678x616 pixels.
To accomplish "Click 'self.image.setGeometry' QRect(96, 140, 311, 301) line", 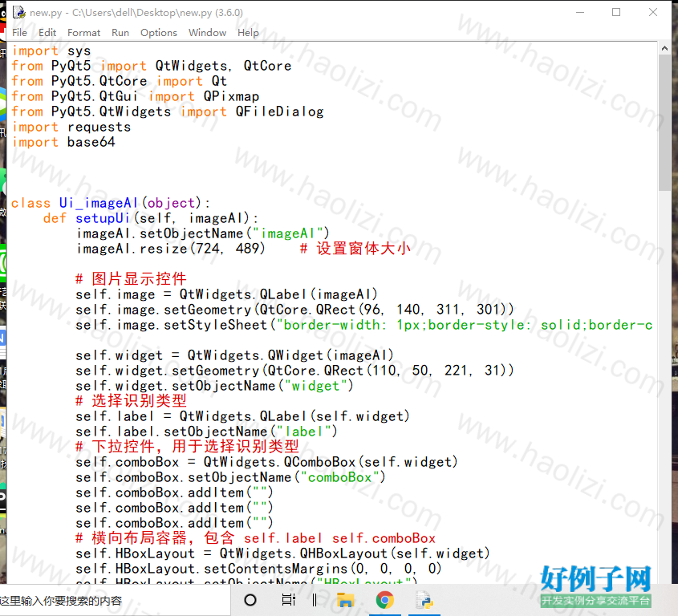I will tap(294, 310).
